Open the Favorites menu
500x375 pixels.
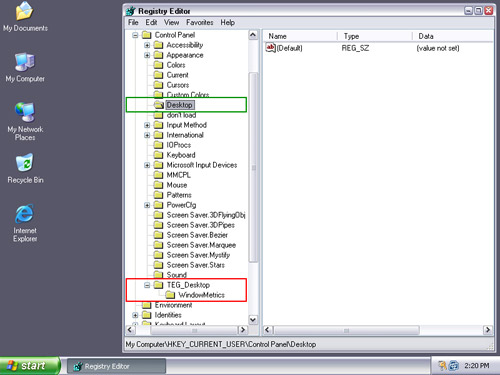point(200,23)
